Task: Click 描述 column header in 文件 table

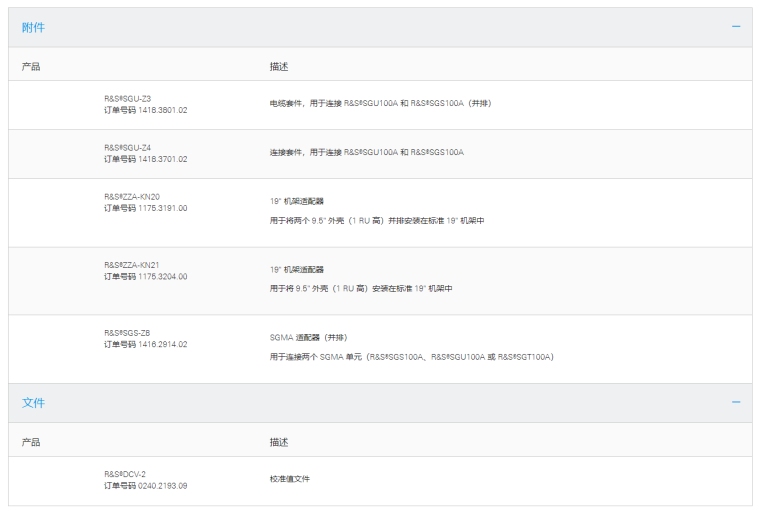Action: pos(279,441)
